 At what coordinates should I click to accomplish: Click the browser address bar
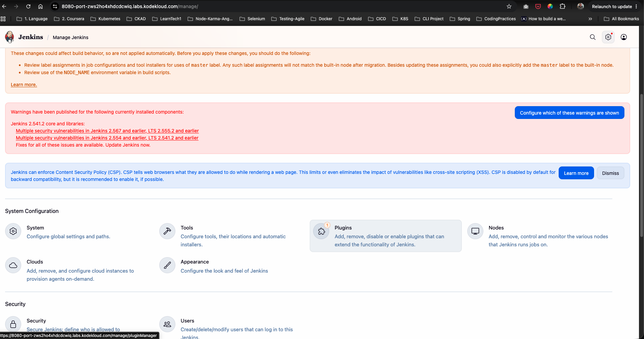(280, 6)
